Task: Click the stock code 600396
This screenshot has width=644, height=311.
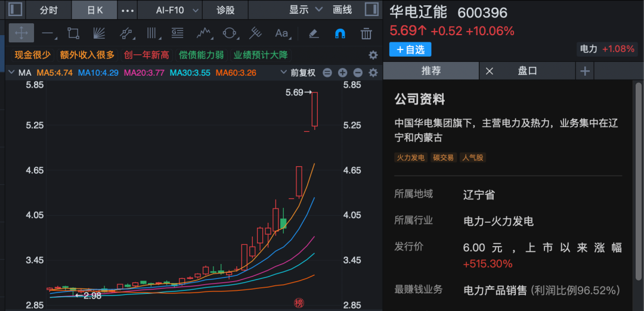Action: pos(482,13)
